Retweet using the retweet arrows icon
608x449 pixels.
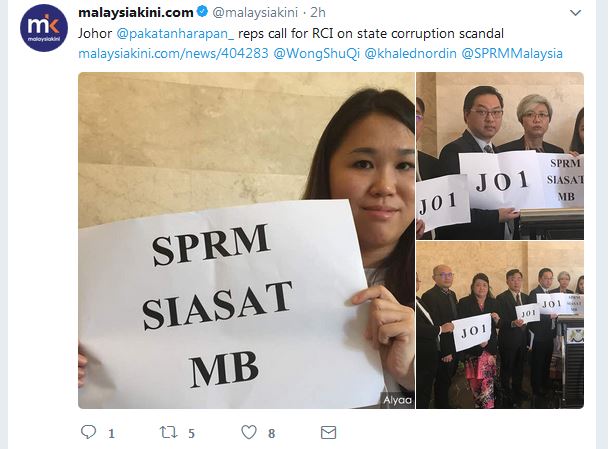pyautogui.click(x=168, y=432)
